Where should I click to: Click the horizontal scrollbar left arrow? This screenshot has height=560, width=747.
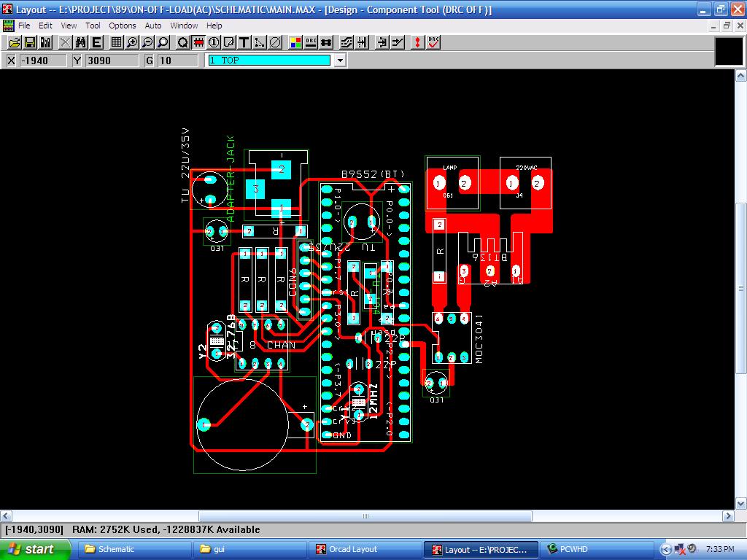tap(6, 516)
